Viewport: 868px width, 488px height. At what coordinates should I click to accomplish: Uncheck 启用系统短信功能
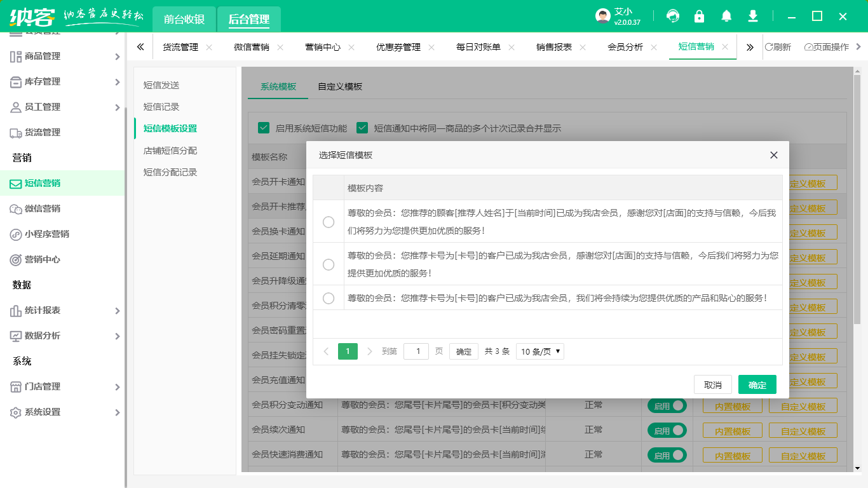264,127
